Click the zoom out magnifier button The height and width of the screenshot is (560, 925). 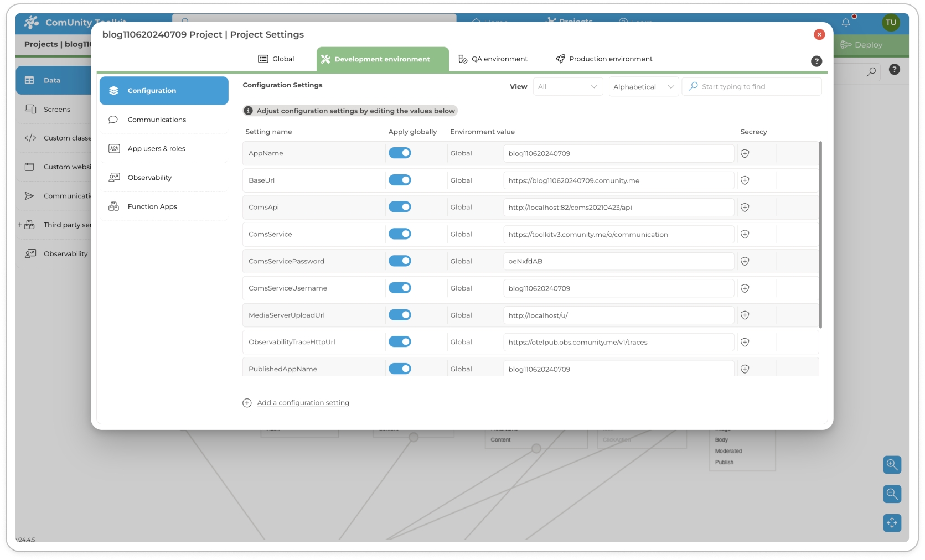click(892, 494)
